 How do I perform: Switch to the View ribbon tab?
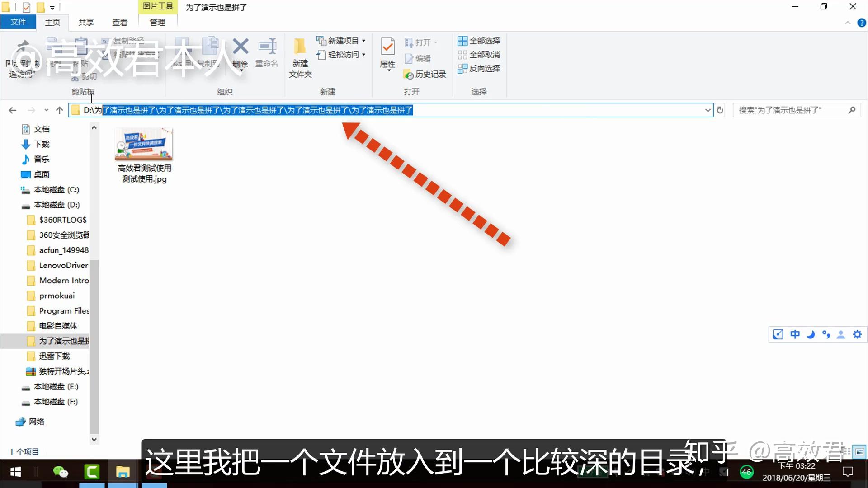[x=120, y=22]
